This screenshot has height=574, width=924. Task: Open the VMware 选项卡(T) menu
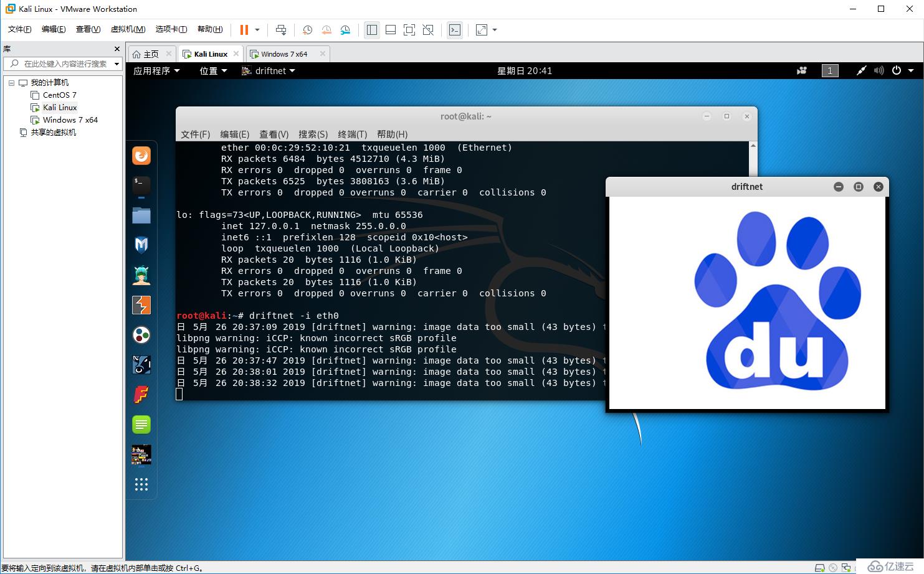click(171, 29)
